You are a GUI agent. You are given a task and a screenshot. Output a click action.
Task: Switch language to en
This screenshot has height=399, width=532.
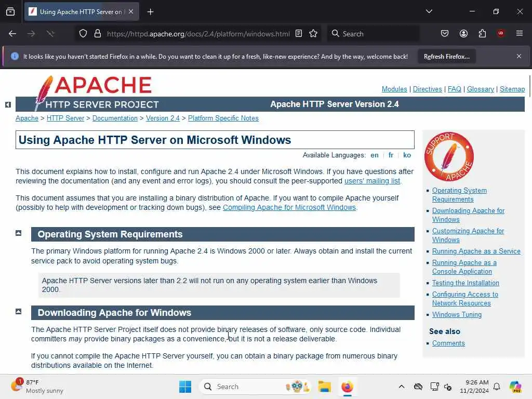[374, 155]
